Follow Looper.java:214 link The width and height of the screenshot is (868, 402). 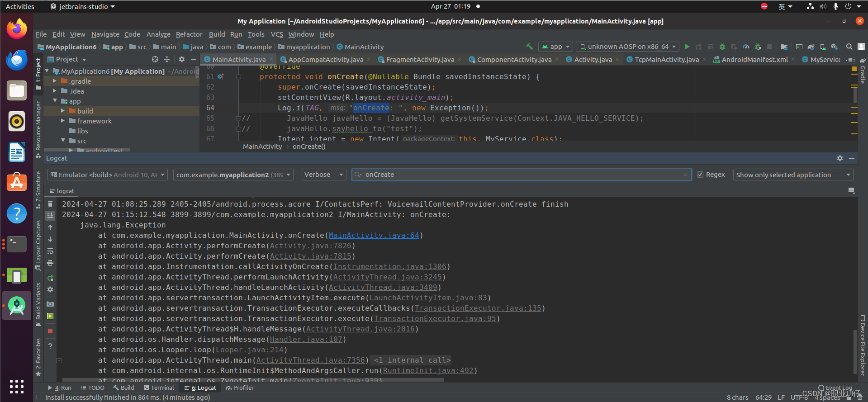[x=249, y=350]
